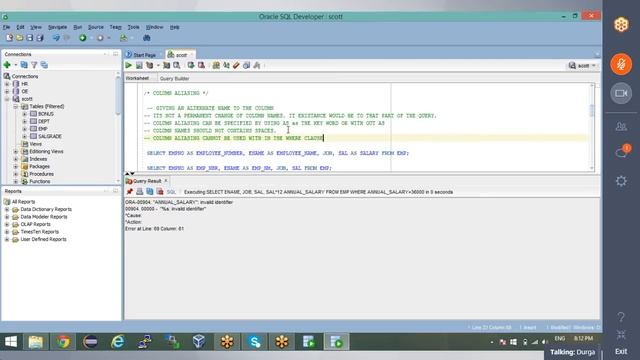
Task: Click the Commit icon
Action: (x=191, y=65)
